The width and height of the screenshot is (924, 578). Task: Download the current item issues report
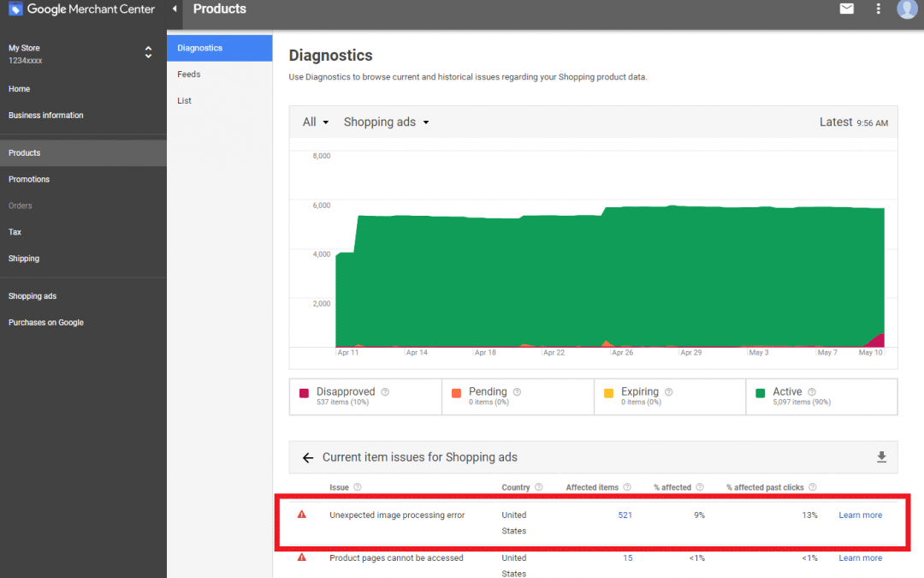coord(881,457)
